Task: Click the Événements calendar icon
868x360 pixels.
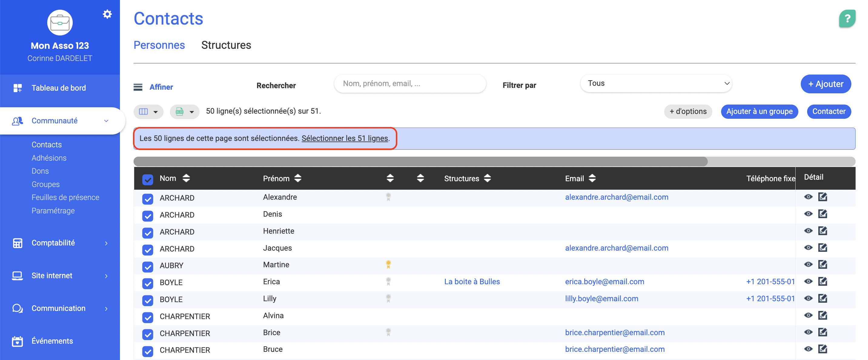Action: point(18,341)
